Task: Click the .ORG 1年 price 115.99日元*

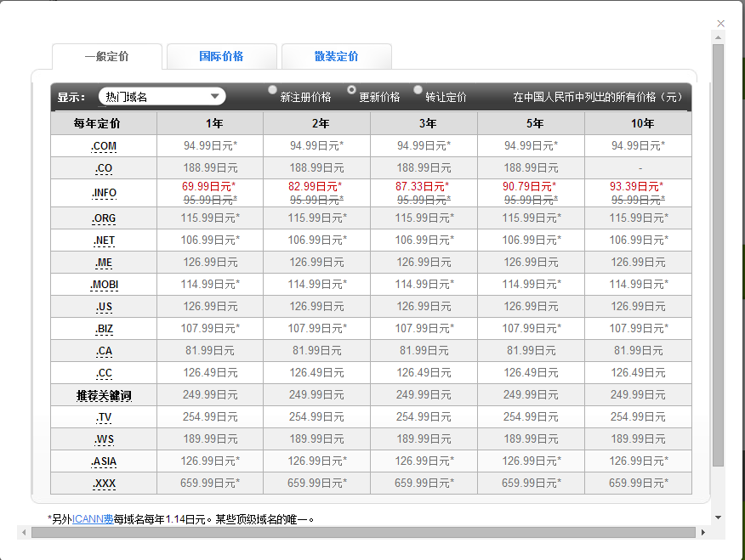Action: 210,218
